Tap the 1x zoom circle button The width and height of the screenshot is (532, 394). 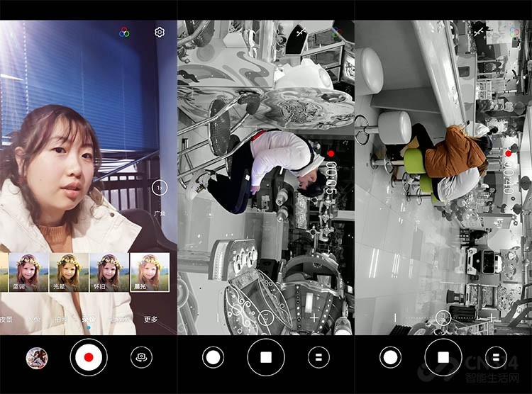(x=160, y=188)
